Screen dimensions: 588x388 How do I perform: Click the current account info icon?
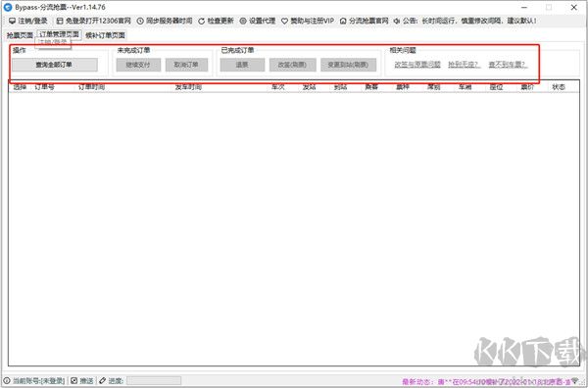pyautogui.click(x=7, y=380)
